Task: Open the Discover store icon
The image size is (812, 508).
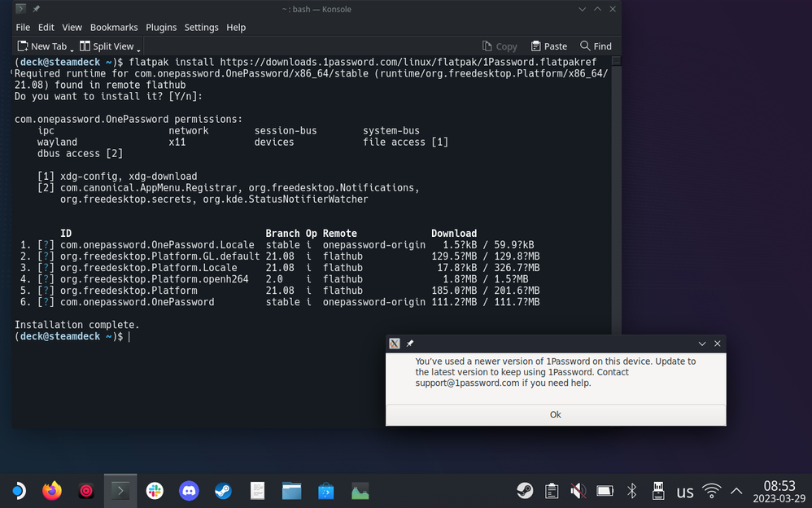Action: (x=326, y=491)
